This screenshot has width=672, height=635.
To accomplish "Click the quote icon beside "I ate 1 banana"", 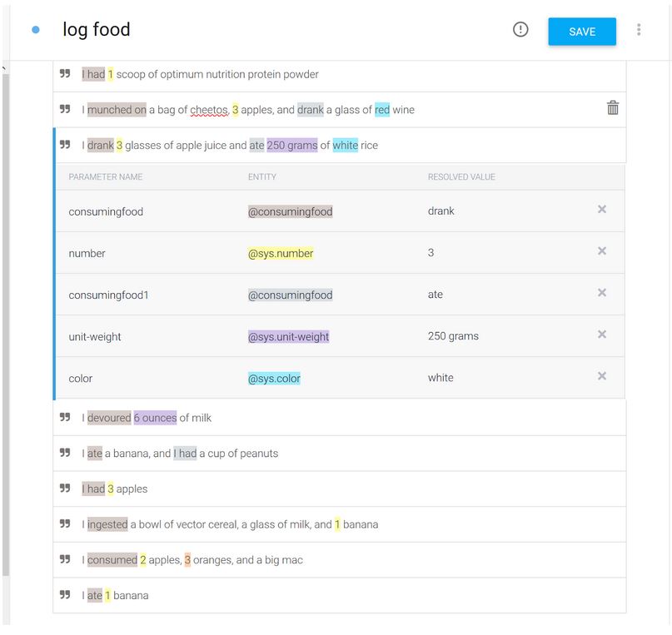I will click(65, 595).
